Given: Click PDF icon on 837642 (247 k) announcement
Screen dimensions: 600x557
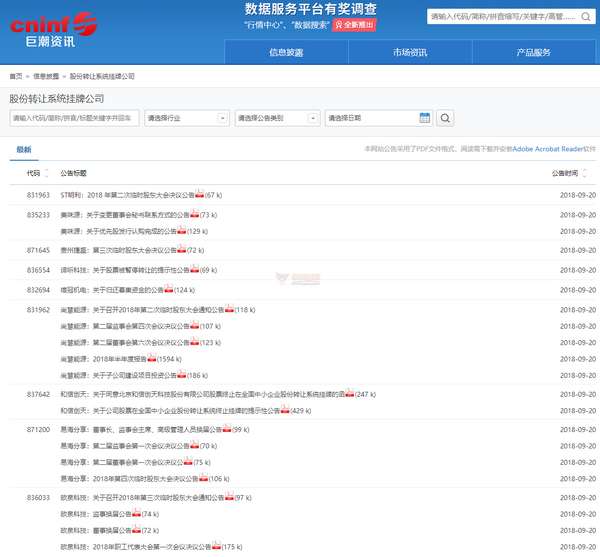Looking at the screenshot, I should pos(349,394).
